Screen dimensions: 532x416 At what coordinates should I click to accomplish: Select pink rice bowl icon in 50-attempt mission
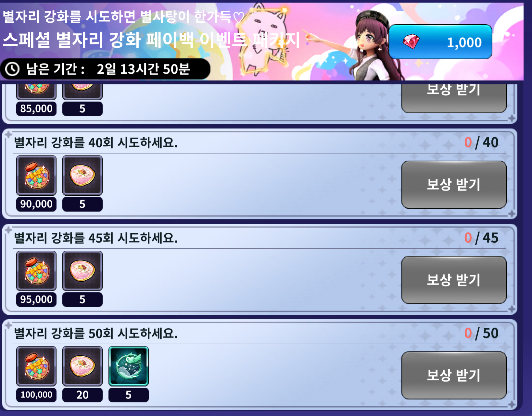pyautogui.click(x=82, y=366)
